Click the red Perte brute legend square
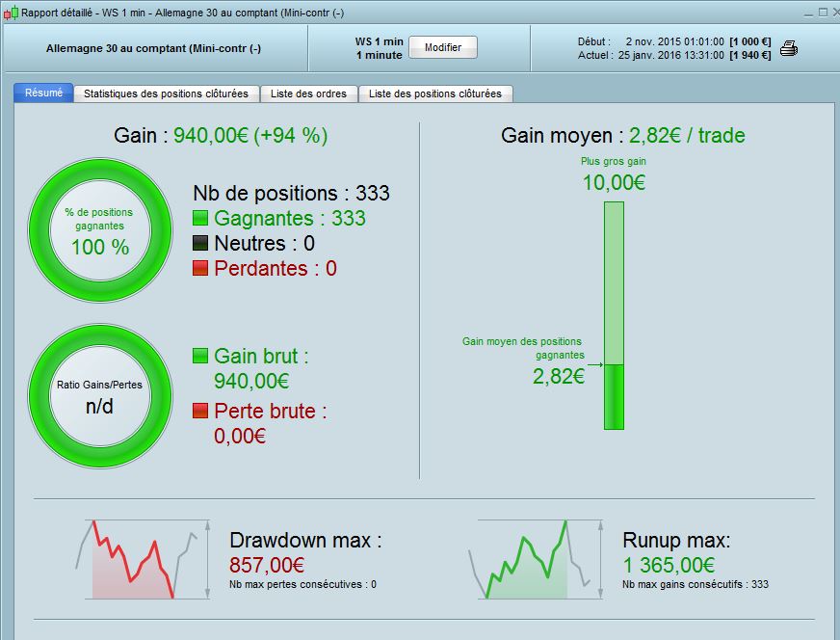Screen dimensions: 840x640 [200, 412]
